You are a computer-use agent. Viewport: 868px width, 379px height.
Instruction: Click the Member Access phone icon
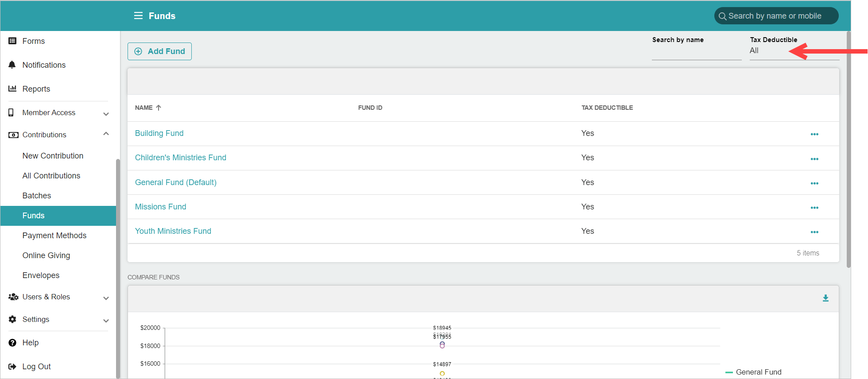pyautogui.click(x=11, y=112)
